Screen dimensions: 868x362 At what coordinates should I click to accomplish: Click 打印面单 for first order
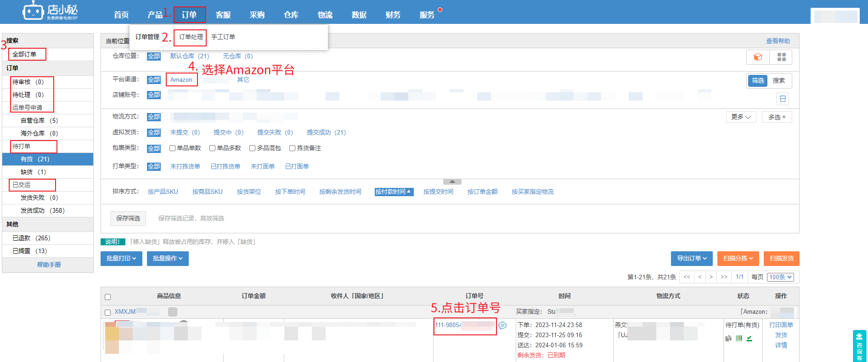[x=781, y=325]
